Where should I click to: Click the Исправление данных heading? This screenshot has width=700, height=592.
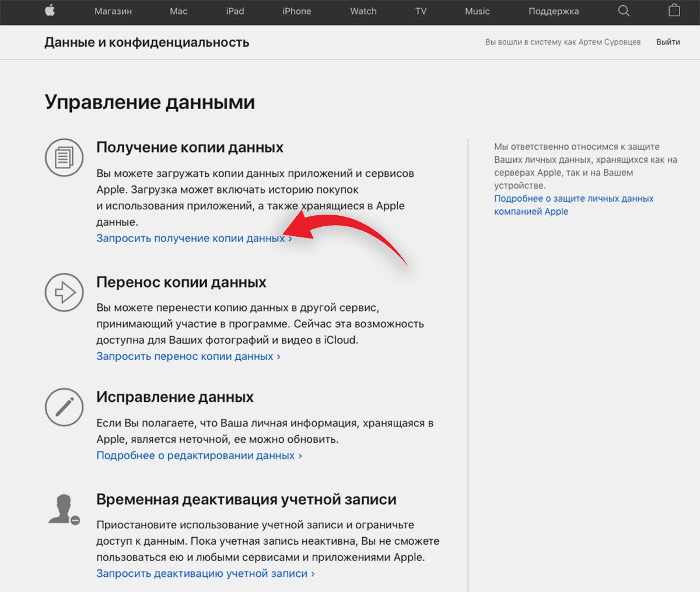(175, 397)
